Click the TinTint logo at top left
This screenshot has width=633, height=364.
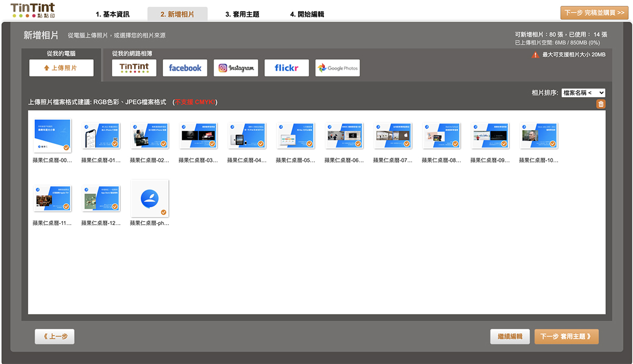(32, 11)
